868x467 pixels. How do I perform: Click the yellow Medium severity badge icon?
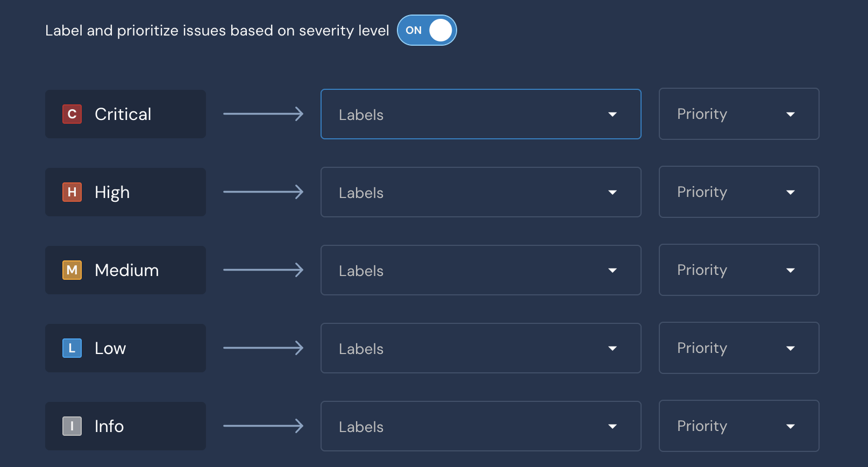(72, 270)
